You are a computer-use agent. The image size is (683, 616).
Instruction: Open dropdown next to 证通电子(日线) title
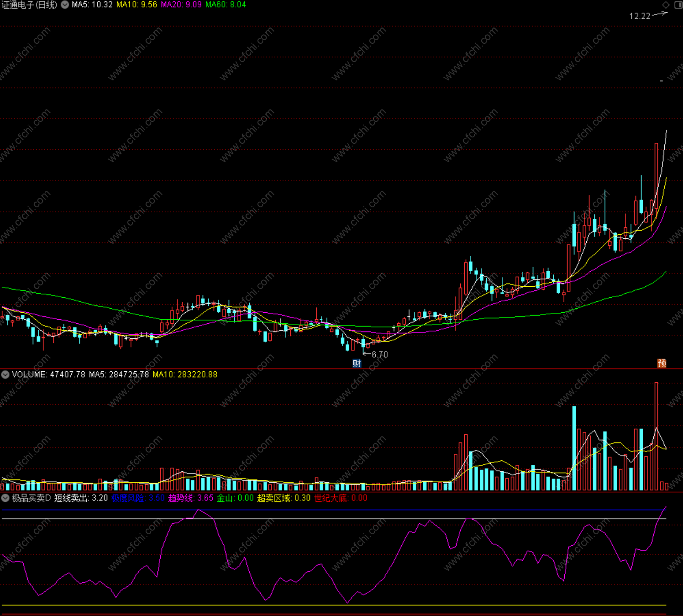coord(65,5)
